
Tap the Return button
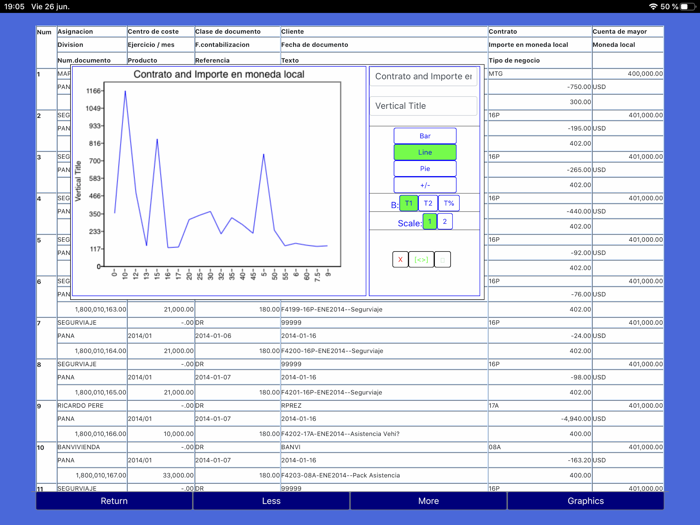tap(114, 501)
